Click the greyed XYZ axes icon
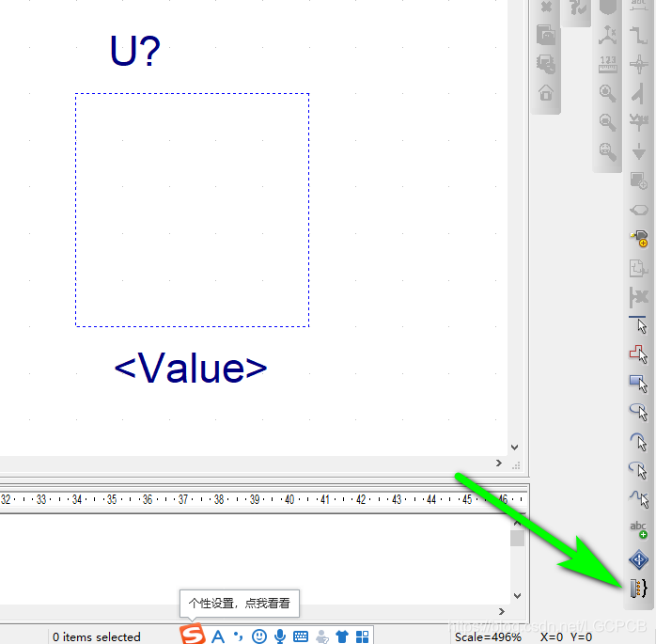 click(x=607, y=35)
